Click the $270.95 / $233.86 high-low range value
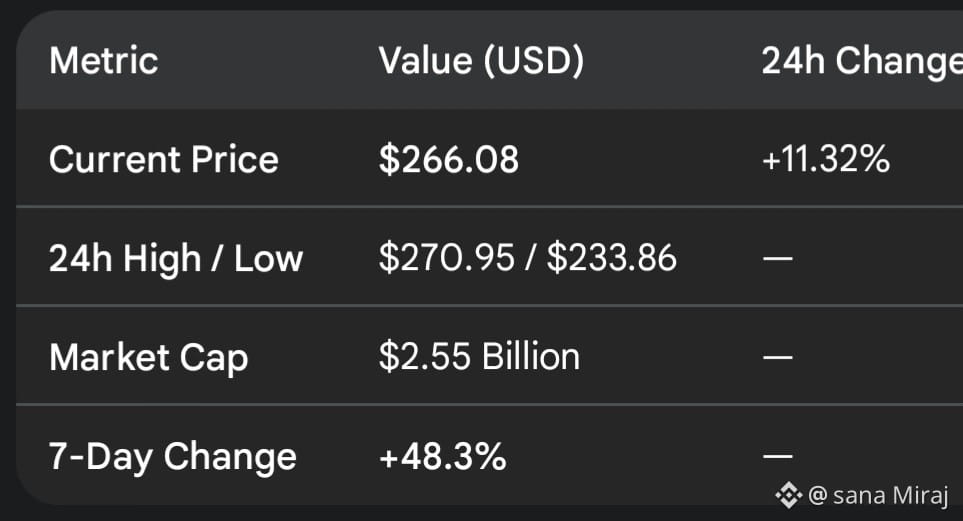This screenshot has width=963, height=521. click(x=528, y=257)
